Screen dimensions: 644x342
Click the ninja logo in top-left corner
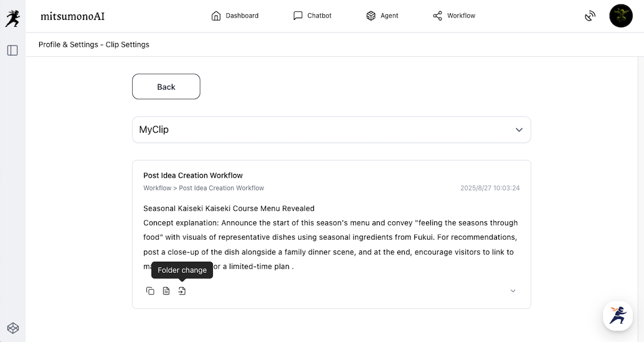coord(12,17)
